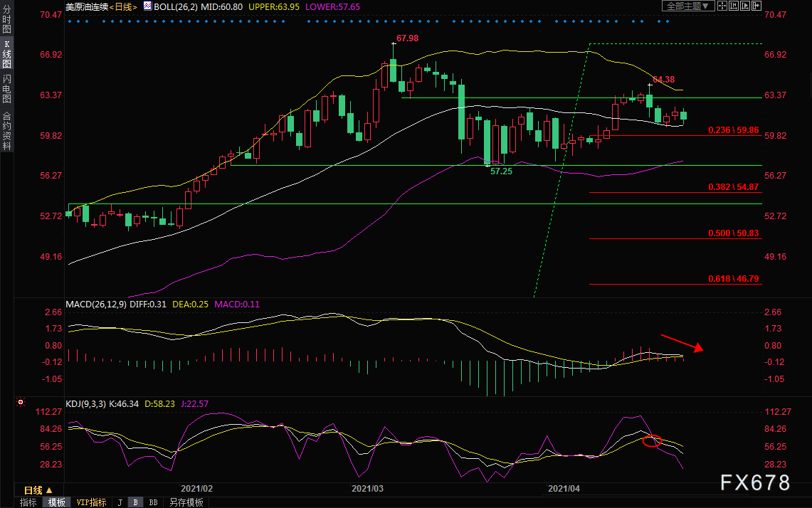The width and height of the screenshot is (812, 508).
Task: Open the <日线> period label in title
Action: (122, 6)
